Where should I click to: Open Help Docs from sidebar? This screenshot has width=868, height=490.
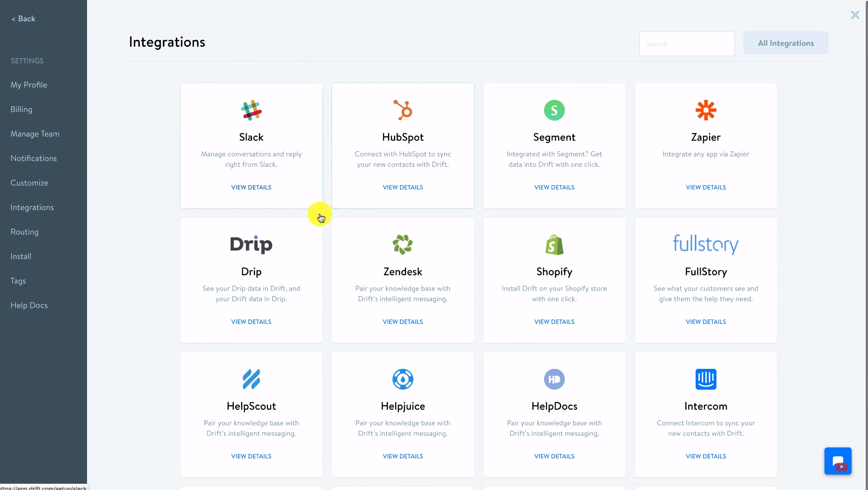pyautogui.click(x=29, y=305)
